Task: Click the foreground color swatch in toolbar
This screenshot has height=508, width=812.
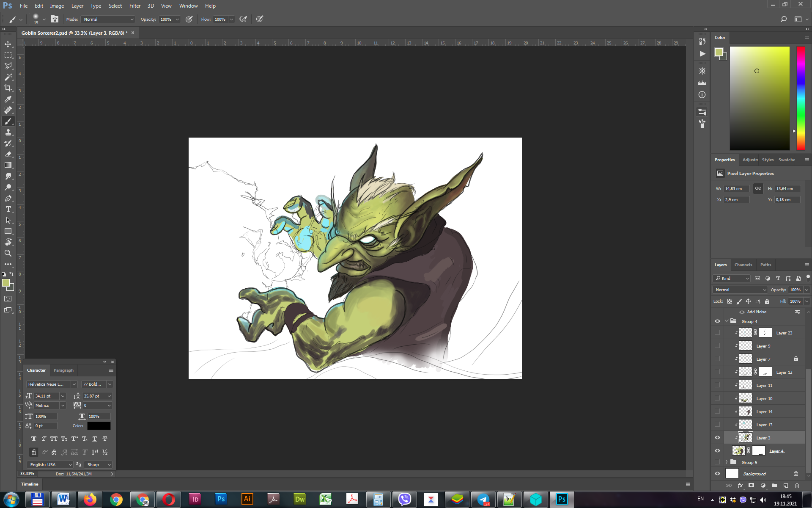Action: [x=6, y=283]
